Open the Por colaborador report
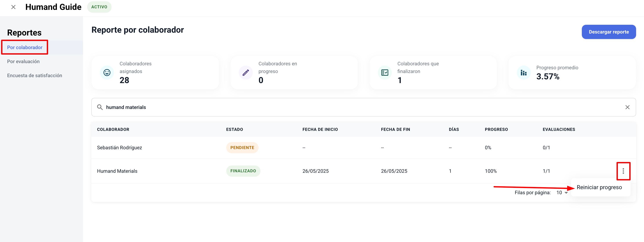Viewport: 644px width, 242px height. point(25,47)
